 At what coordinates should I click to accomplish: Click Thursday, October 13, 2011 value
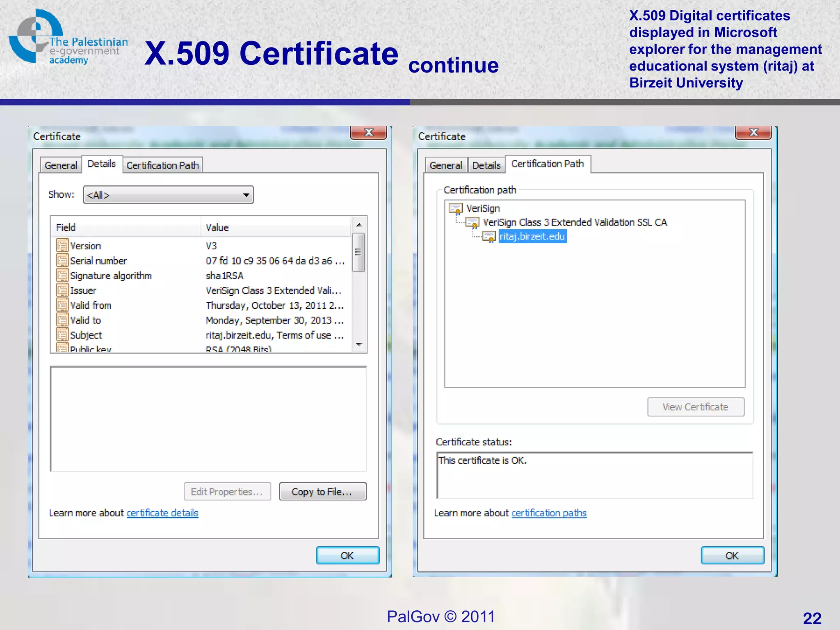(275, 305)
